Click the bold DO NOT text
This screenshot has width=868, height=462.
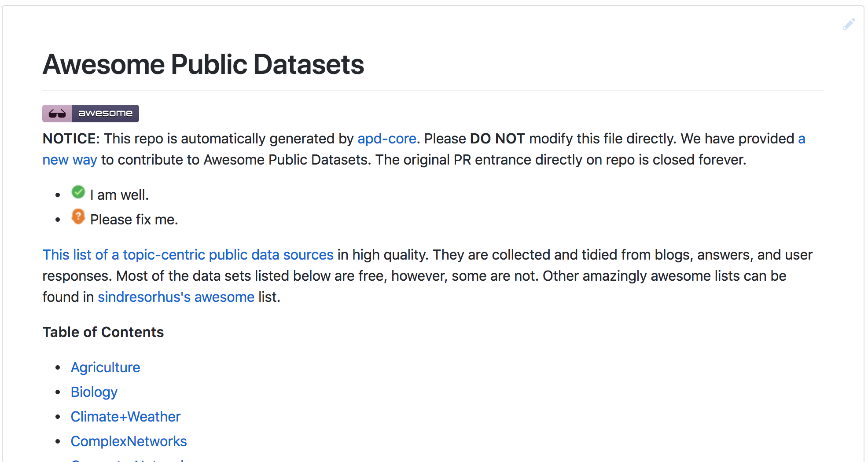coord(497,139)
